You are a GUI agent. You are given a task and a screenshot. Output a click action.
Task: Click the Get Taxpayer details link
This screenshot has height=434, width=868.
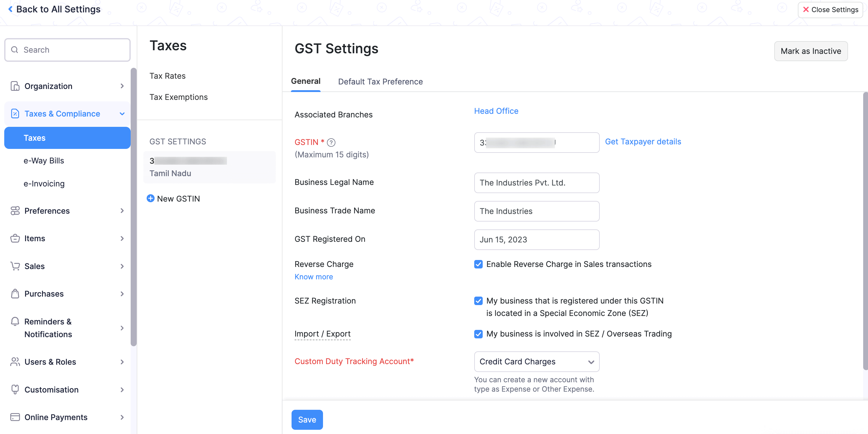click(643, 142)
